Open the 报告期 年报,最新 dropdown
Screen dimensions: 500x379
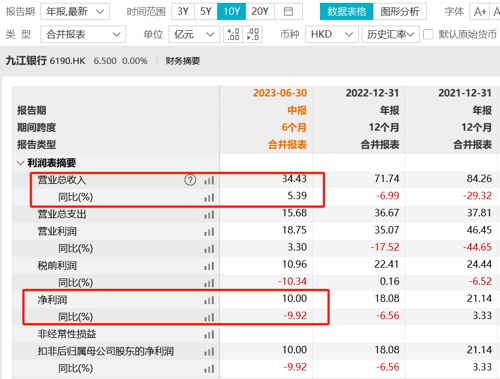coord(75,12)
